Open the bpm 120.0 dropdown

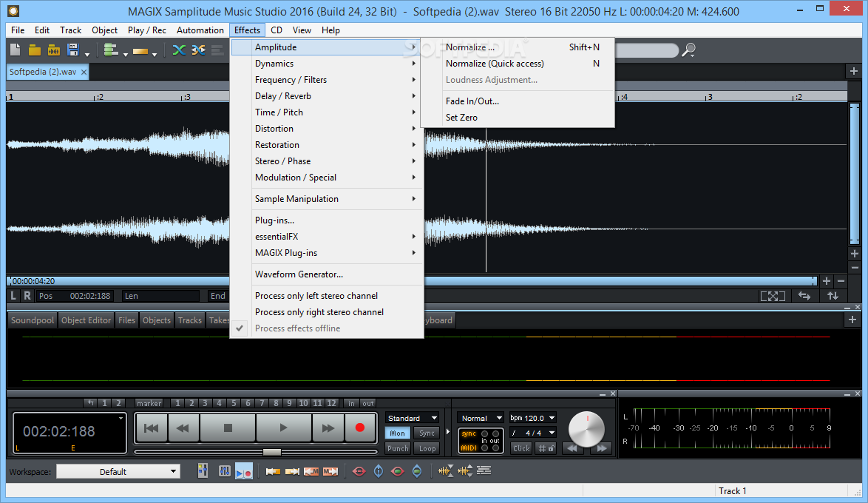[532, 418]
